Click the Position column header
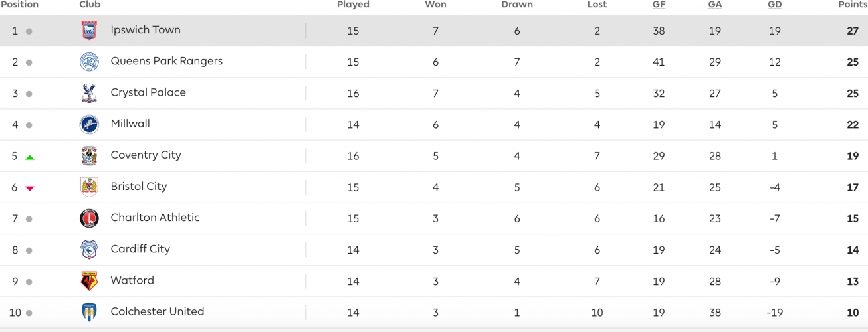Viewport: 868px width, 332px height. coord(19,5)
